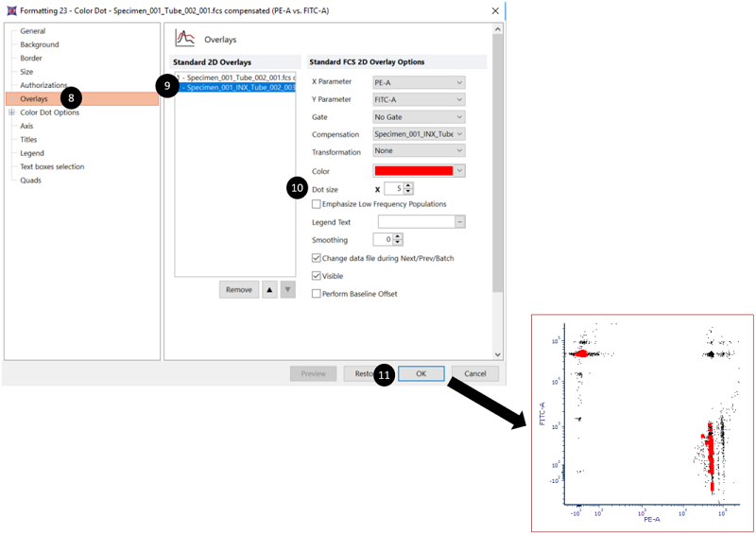
Task: Select General in the formatting tree
Action: tap(33, 31)
